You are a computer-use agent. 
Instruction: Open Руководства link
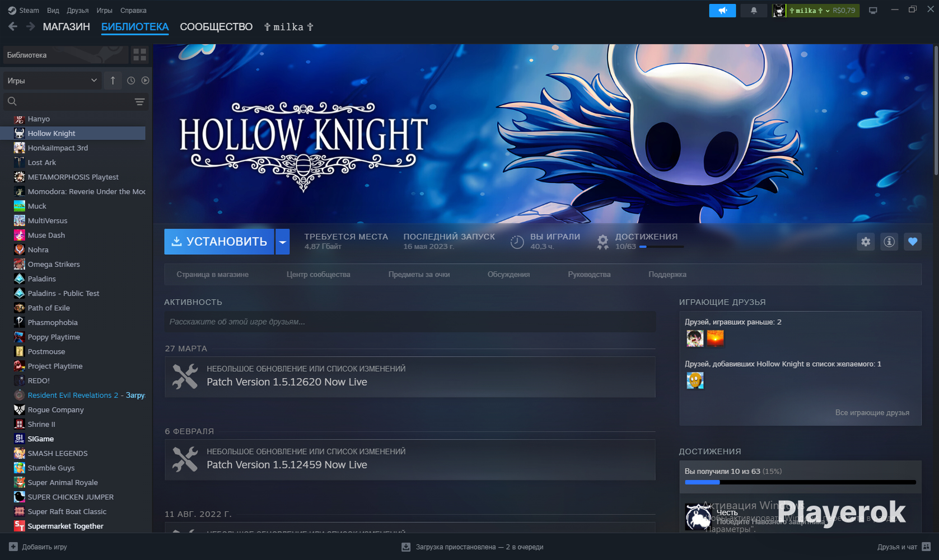(x=589, y=274)
